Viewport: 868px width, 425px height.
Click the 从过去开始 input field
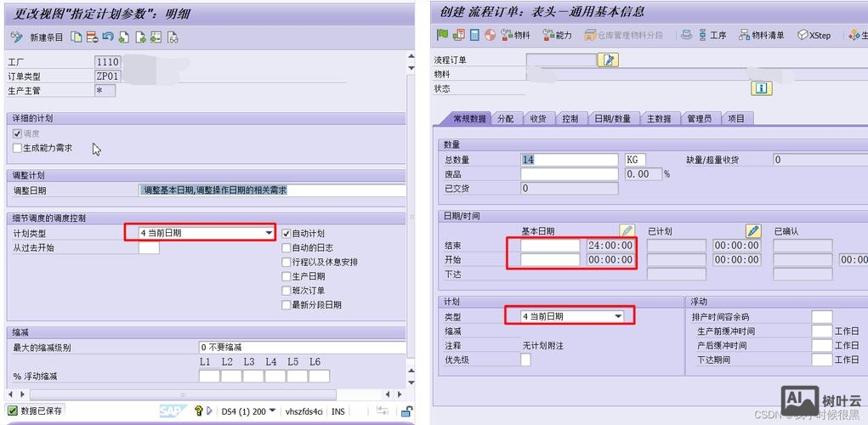click(x=149, y=248)
